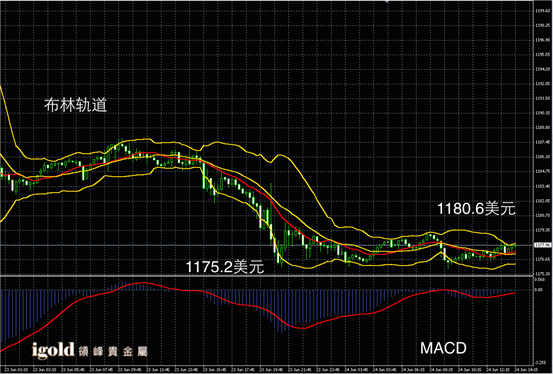Click the 1175.30 price axis label
This screenshot has height=374, width=553.
point(542,274)
